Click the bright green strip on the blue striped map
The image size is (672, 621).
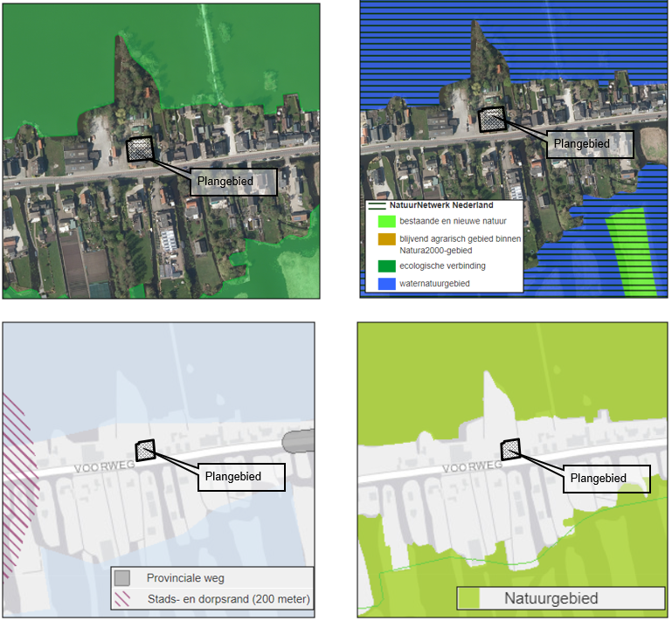pyautogui.click(x=631, y=252)
